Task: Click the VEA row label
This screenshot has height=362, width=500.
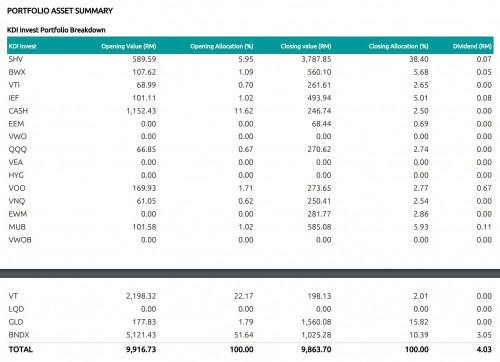Action: 16,162
